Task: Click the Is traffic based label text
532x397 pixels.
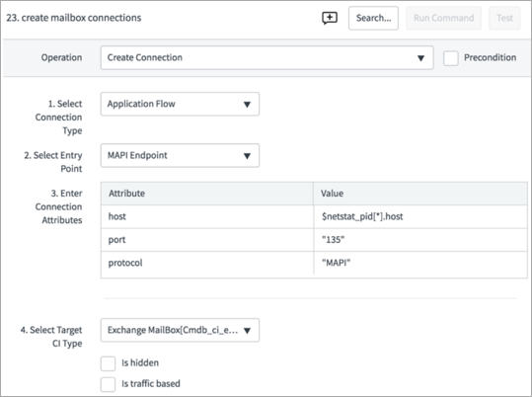Action: tap(151, 384)
